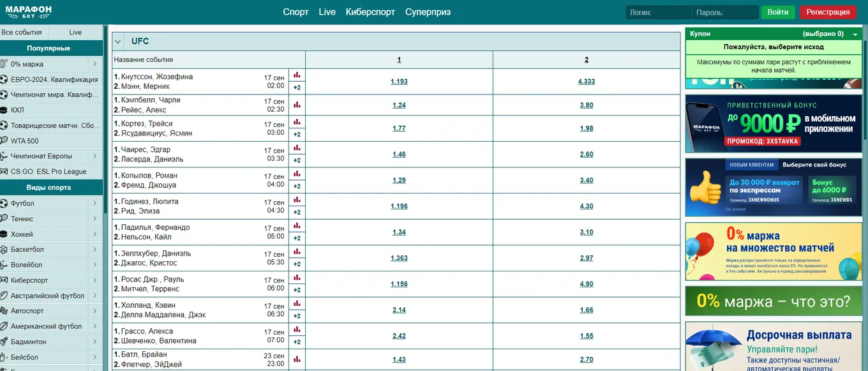Expand the chevron next to Волейбол
868x371 pixels.
94,265
